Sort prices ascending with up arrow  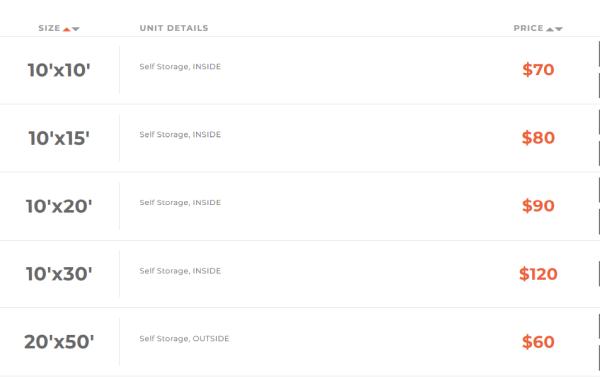(x=550, y=29)
